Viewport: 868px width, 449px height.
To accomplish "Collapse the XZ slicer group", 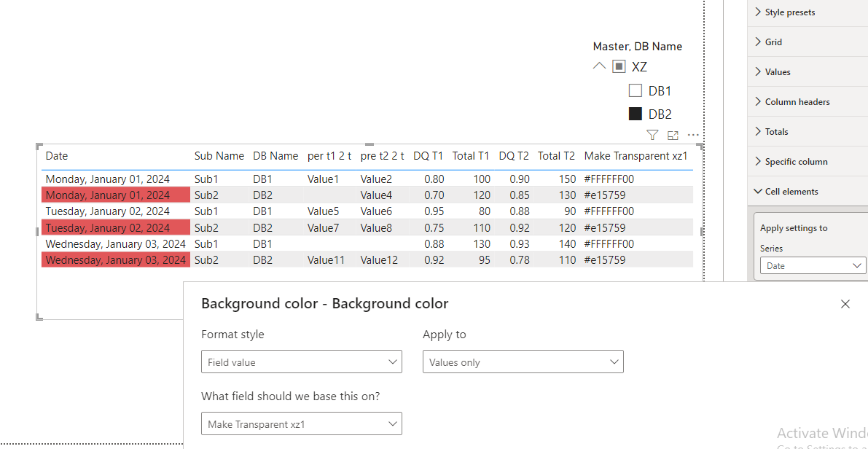I will click(x=599, y=66).
